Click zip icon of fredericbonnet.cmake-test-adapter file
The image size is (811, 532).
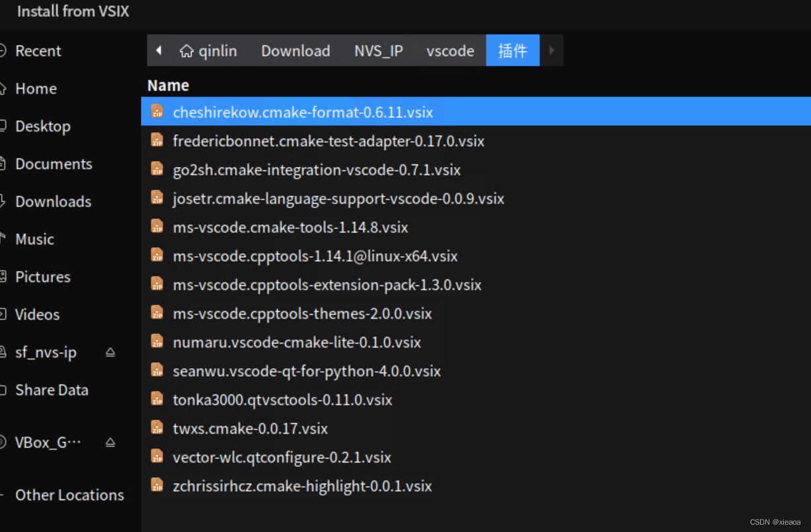click(x=157, y=140)
